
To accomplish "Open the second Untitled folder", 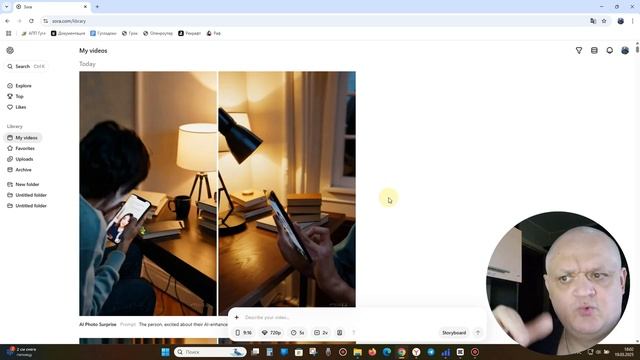I will point(27,206).
